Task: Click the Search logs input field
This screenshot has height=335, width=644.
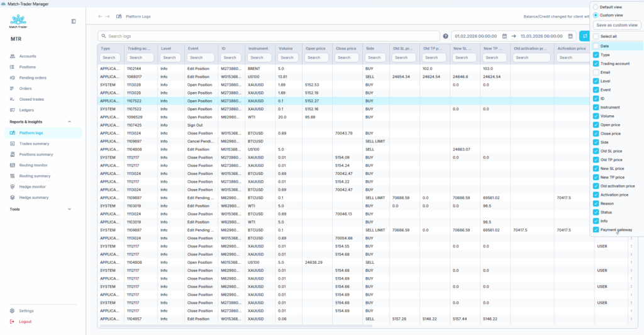Action: (x=270, y=37)
